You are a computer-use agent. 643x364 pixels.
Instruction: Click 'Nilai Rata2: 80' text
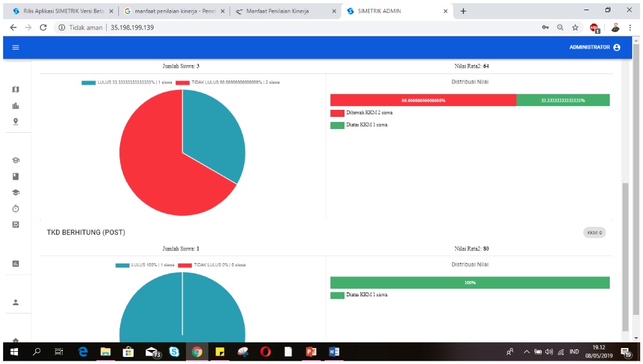(472, 249)
